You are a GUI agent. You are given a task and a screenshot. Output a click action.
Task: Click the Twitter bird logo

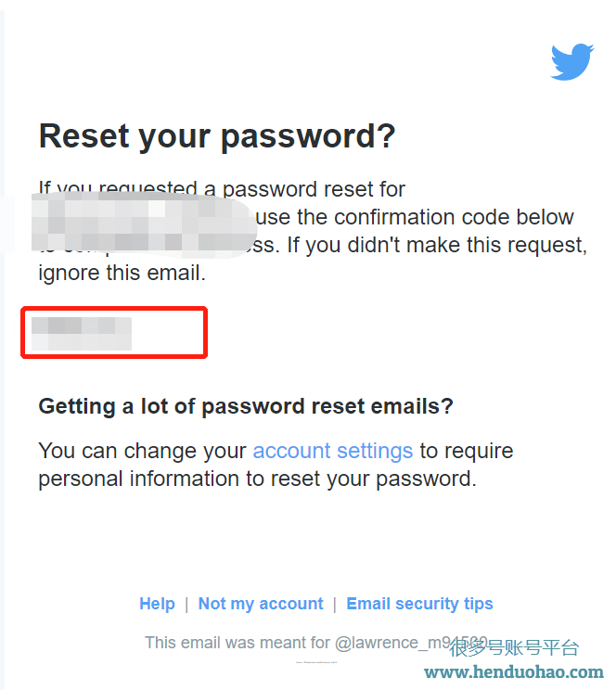pyautogui.click(x=572, y=61)
